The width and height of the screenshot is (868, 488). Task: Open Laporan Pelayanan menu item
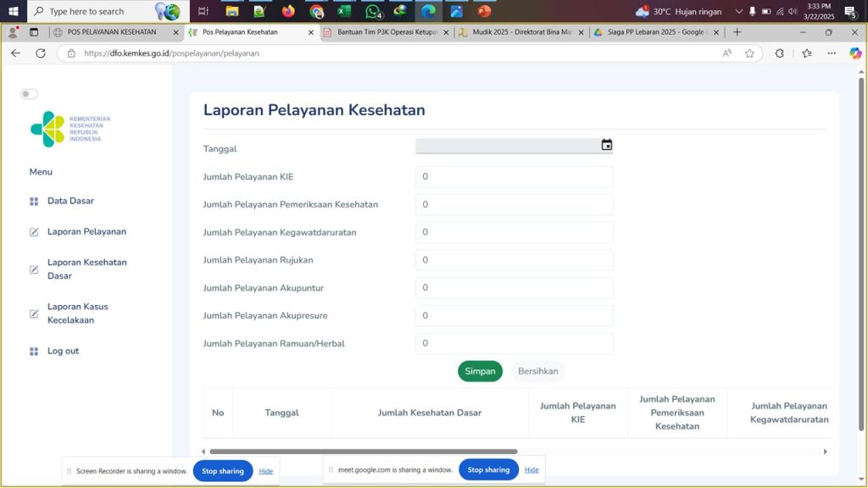[x=86, y=232]
